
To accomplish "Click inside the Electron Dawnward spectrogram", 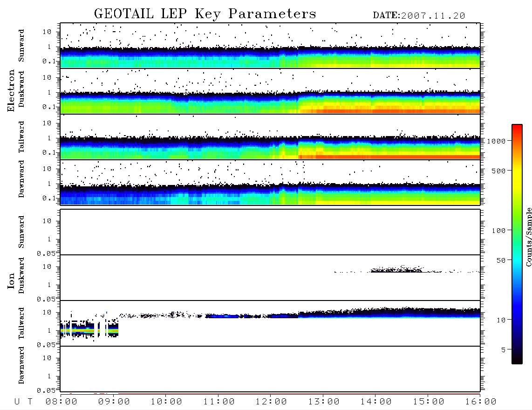I will point(270,182).
